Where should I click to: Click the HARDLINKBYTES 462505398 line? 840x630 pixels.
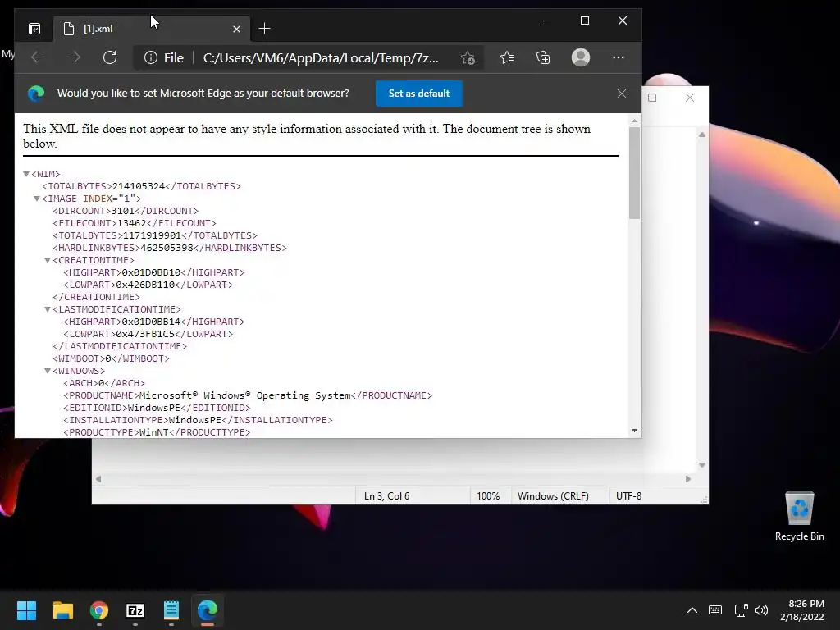tap(169, 248)
